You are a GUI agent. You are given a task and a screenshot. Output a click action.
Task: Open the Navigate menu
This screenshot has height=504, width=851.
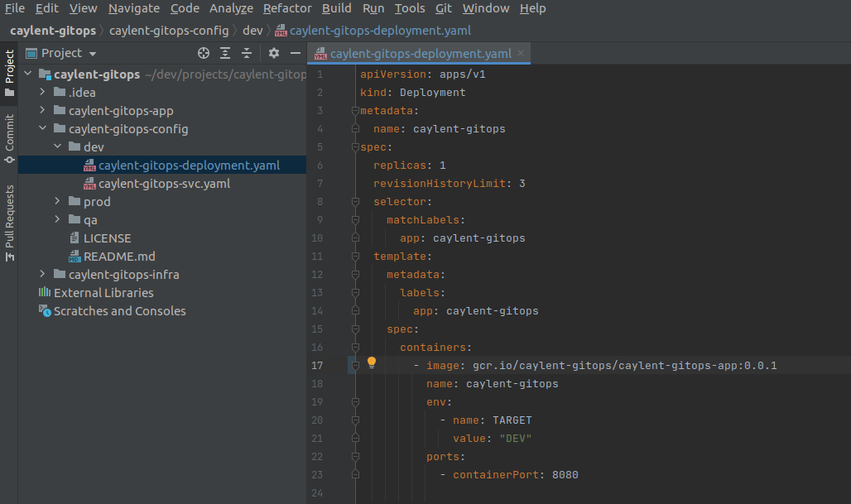pyautogui.click(x=134, y=8)
